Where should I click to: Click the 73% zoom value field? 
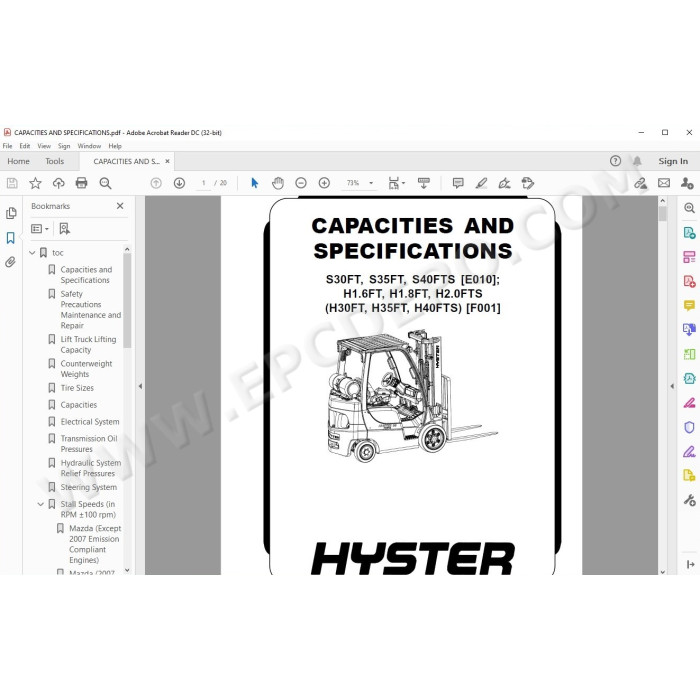[353, 183]
